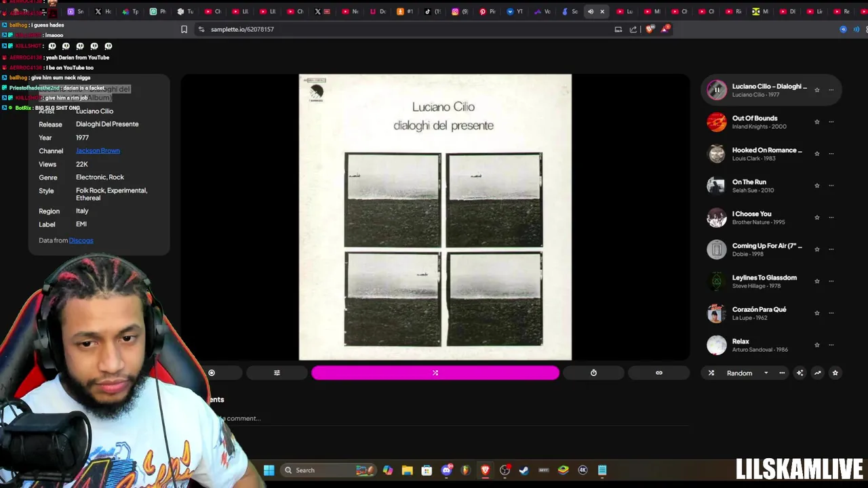The width and height of the screenshot is (868, 488).
Task: Click the samplette.io address bar URL
Action: 242,29
